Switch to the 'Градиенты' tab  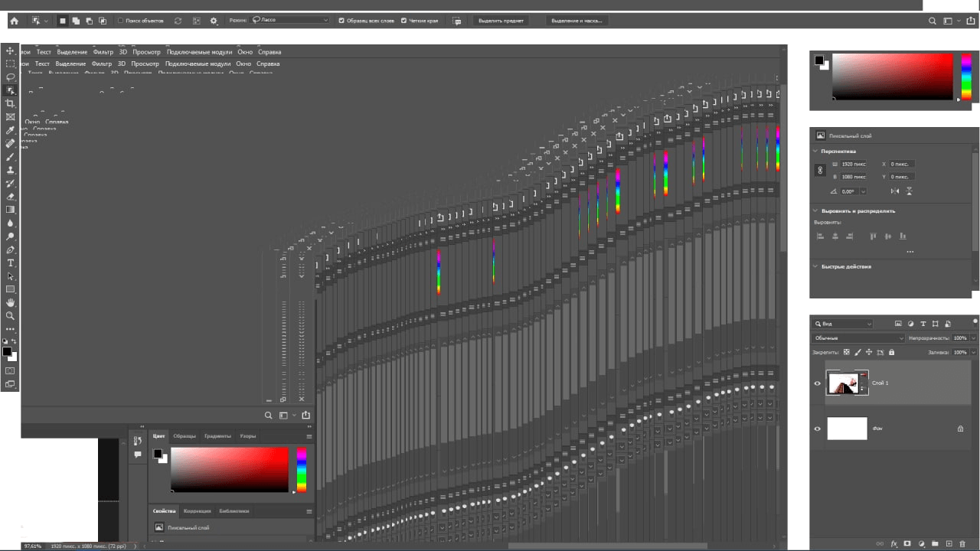point(217,436)
